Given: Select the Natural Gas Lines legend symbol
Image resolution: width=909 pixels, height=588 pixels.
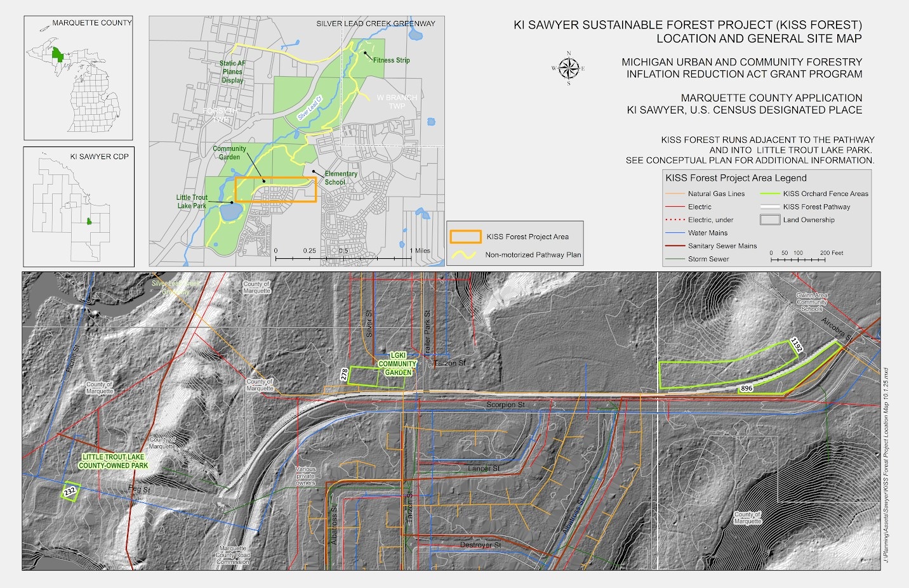Looking at the screenshot, I should pos(675,194).
